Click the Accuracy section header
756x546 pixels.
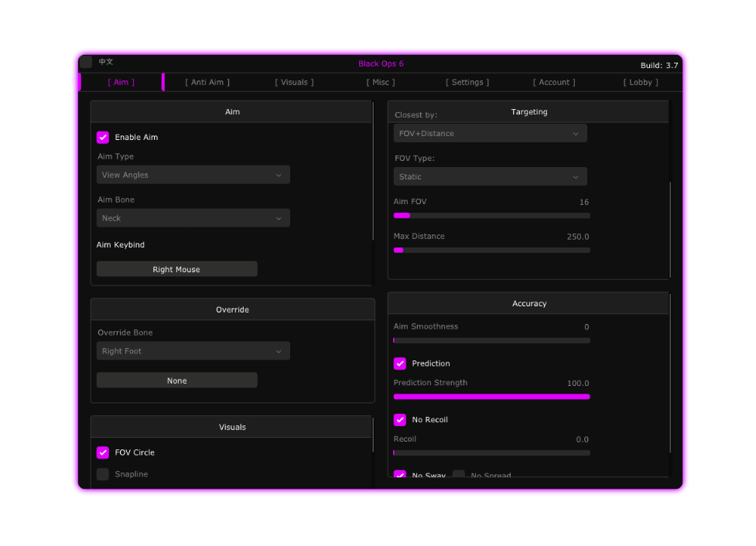529,304
